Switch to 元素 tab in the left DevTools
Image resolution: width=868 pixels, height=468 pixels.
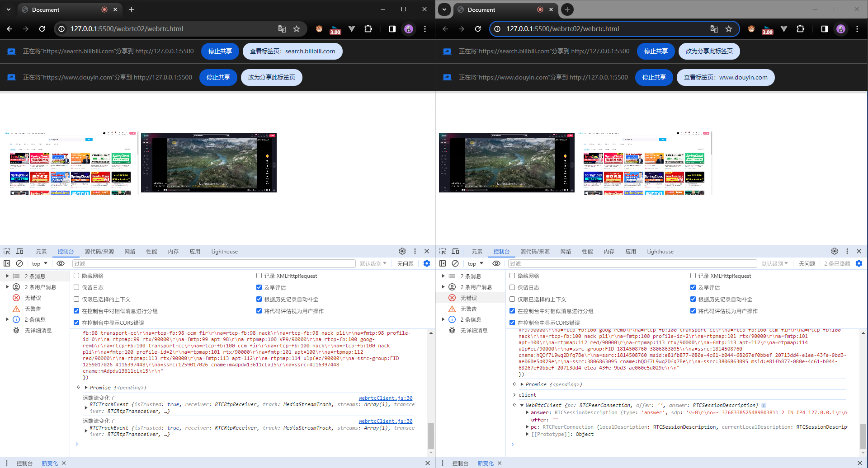[x=41, y=252]
